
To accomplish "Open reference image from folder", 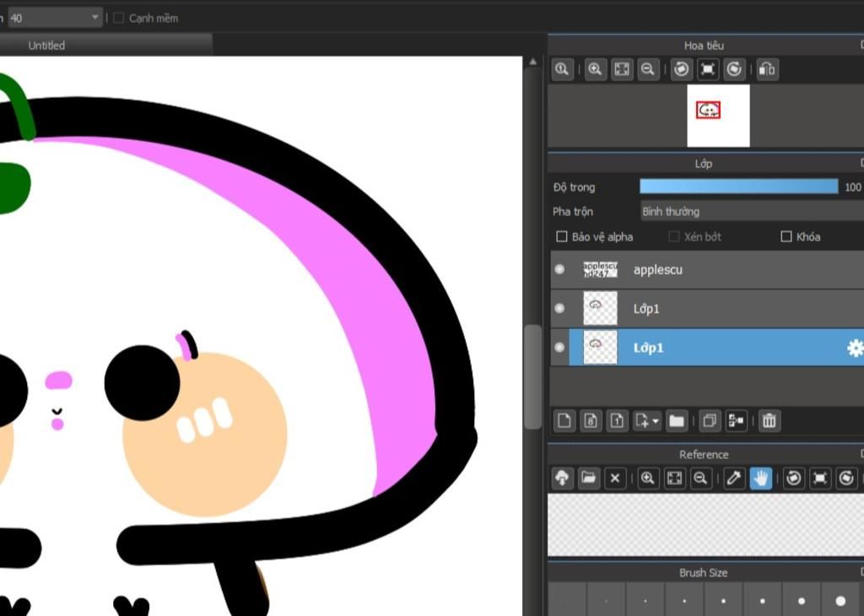I will tap(588, 478).
